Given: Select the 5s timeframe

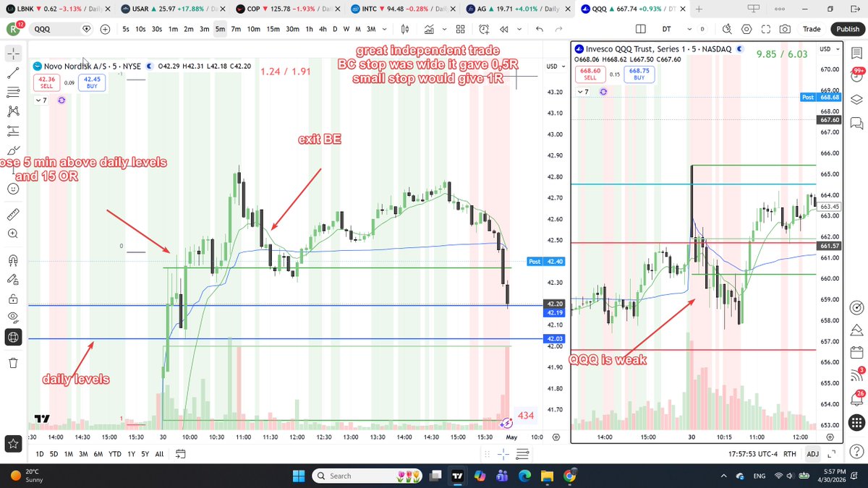Looking at the screenshot, I should coord(126,30).
